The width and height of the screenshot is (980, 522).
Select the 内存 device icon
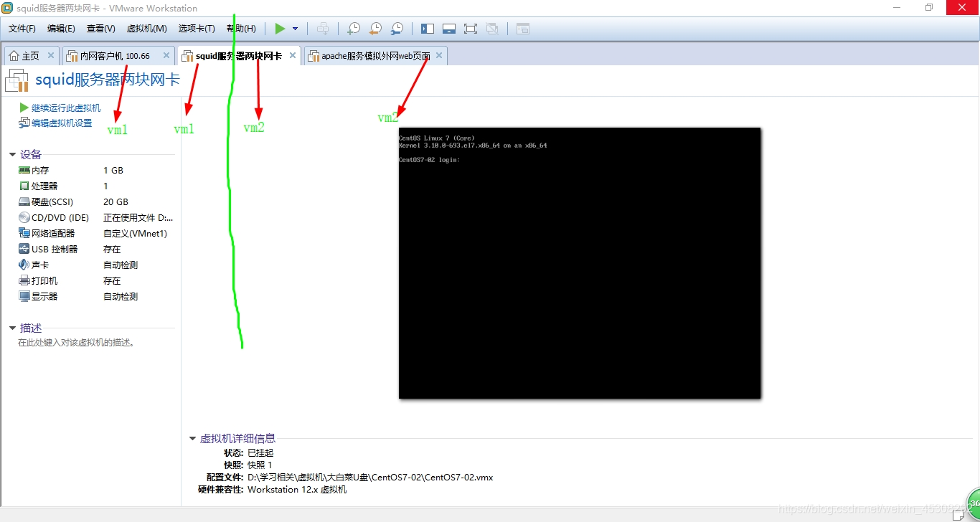pos(24,171)
